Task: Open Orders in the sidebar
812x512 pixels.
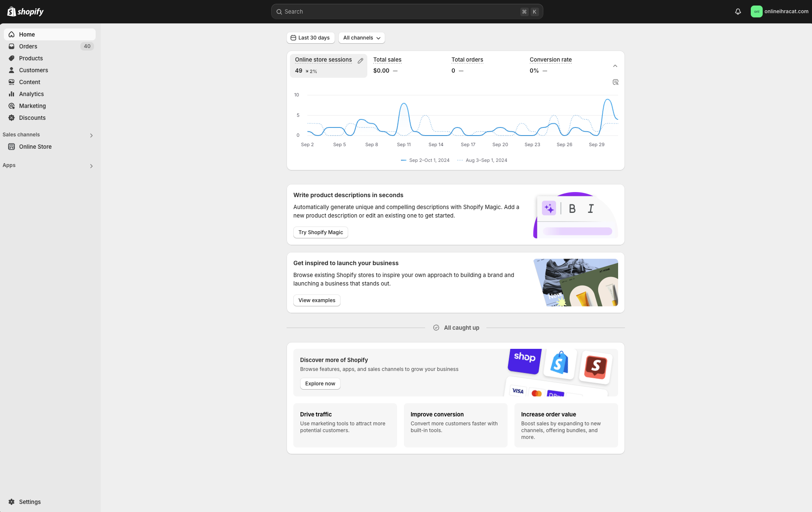Action: pos(50,46)
